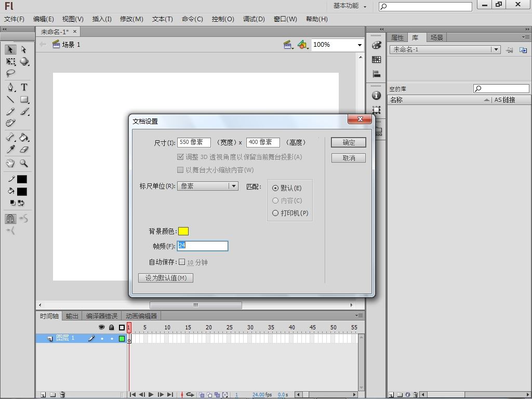Select the Zoom magnifier tool
Screen dimensions: 532x399
click(23, 163)
